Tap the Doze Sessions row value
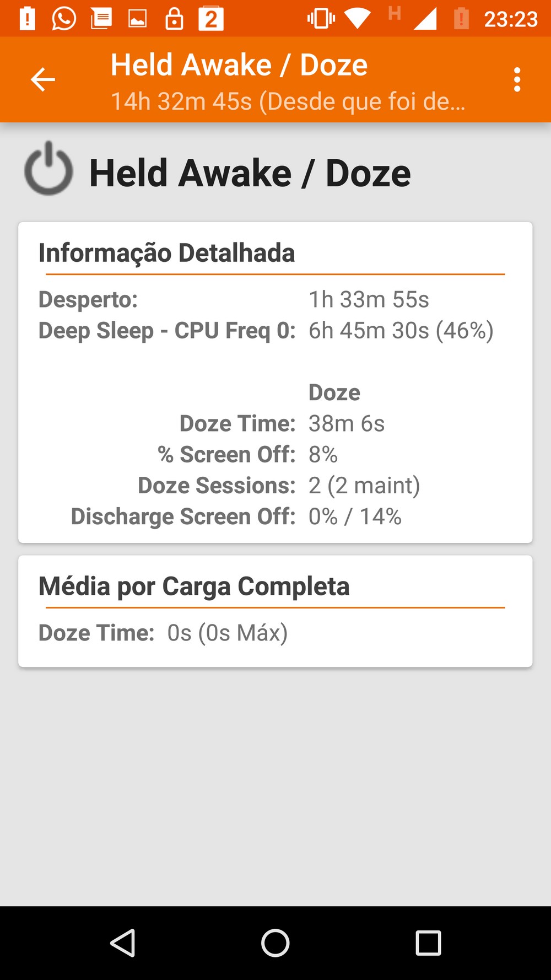Viewport: 551px width, 980px height. (x=364, y=486)
